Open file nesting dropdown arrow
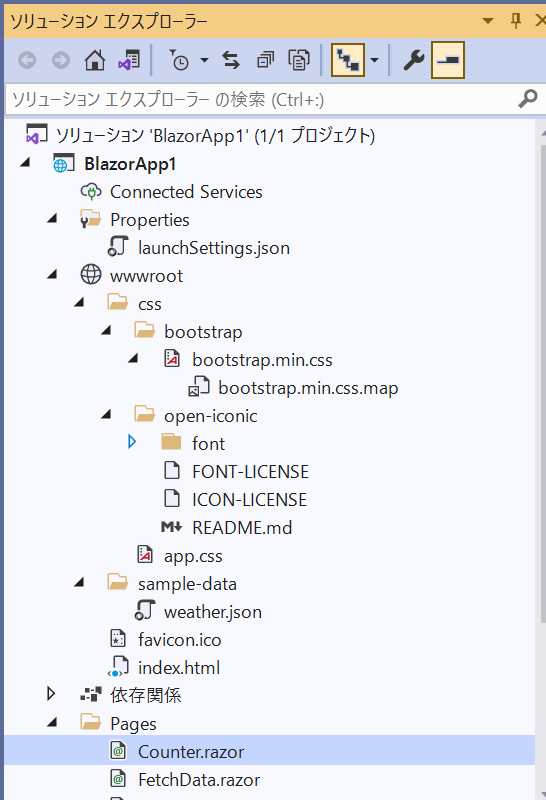 pyautogui.click(x=375, y=60)
